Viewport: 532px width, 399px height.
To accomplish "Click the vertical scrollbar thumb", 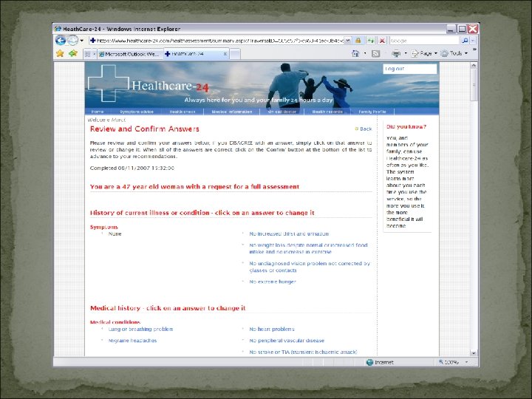I will pos(474,85).
